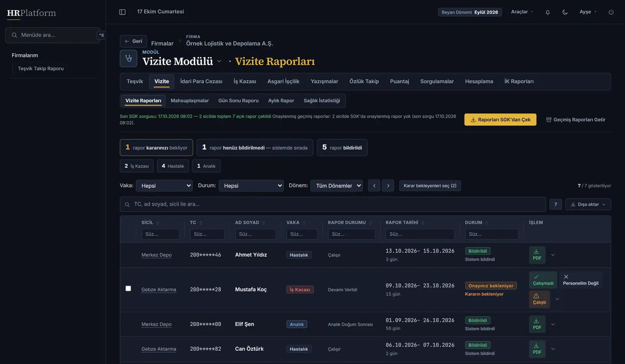Mark Mustafa Koç as Çalışmadı
This screenshot has width=625, height=364.
point(543,280)
